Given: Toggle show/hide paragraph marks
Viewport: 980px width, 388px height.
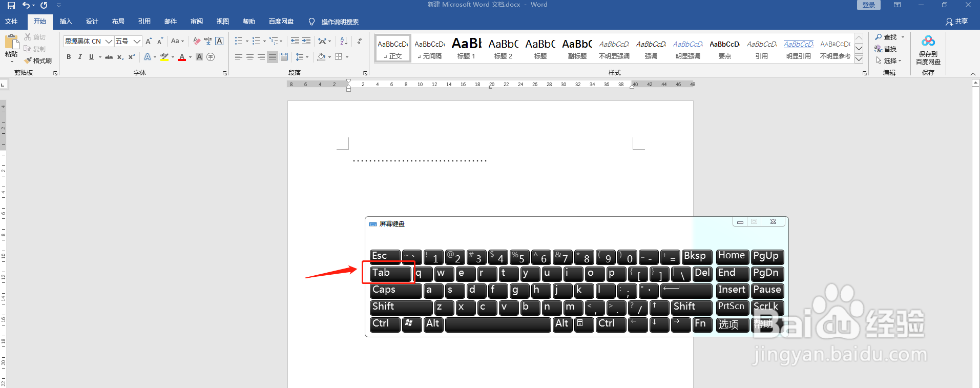Looking at the screenshot, I should 360,41.
